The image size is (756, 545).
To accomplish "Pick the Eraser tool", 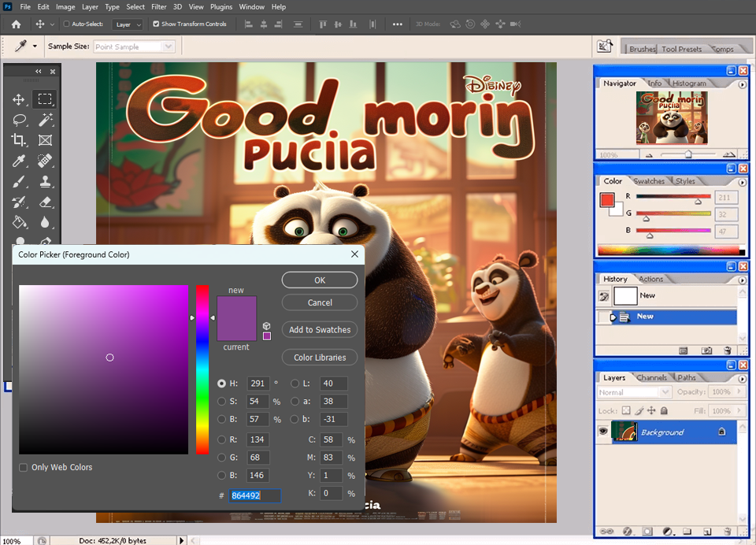I will [x=46, y=202].
